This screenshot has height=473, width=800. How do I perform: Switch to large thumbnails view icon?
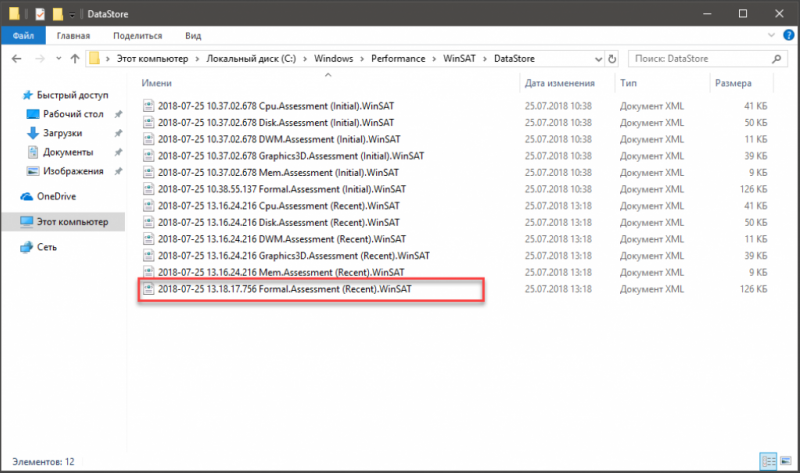(x=786, y=461)
